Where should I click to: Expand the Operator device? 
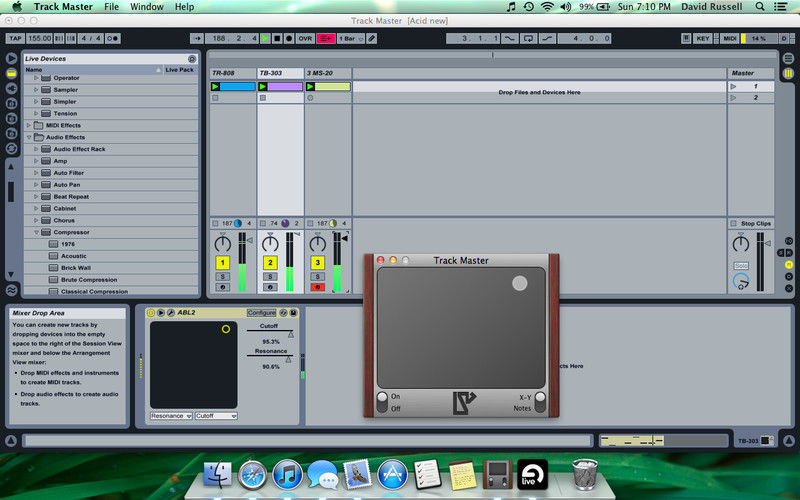(x=36, y=78)
